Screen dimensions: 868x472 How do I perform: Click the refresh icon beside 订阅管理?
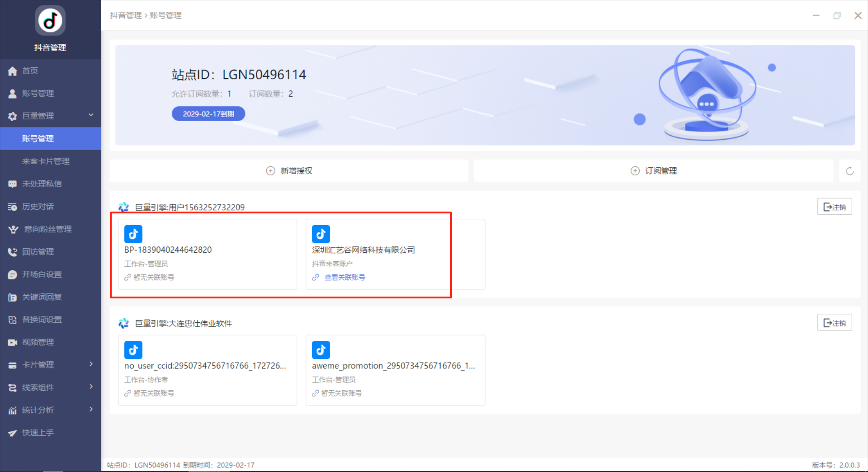849,171
